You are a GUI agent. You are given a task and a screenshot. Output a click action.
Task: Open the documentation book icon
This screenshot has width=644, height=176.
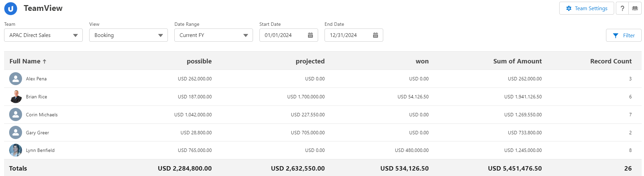tap(635, 8)
